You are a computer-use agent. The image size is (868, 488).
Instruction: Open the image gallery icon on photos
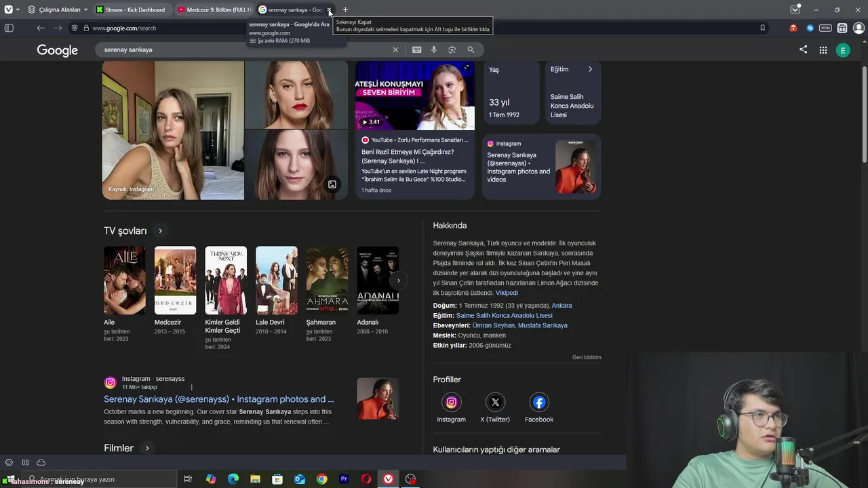(332, 184)
